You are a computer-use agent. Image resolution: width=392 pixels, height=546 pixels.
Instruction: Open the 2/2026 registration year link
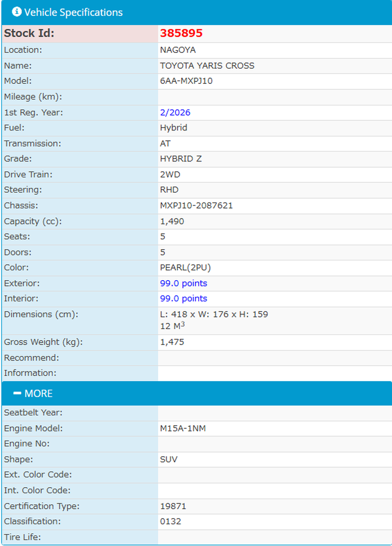click(x=175, y=112)
